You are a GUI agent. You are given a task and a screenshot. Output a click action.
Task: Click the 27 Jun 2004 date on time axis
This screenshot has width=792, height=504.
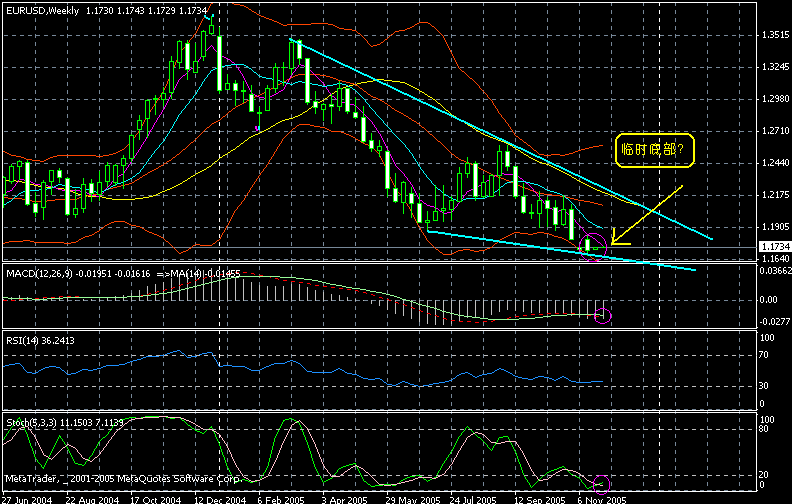tap(27, 497)
